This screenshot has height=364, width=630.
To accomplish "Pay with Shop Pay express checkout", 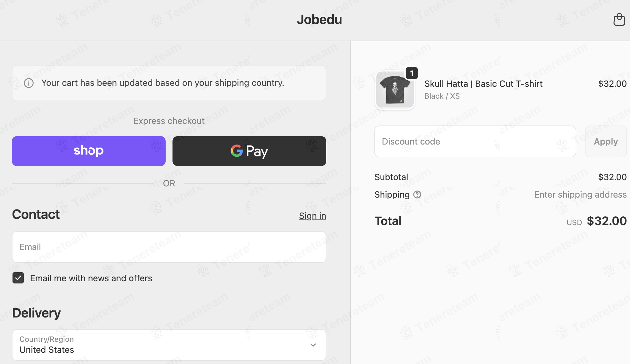I will pyautogui.click(x=89, y=151).
